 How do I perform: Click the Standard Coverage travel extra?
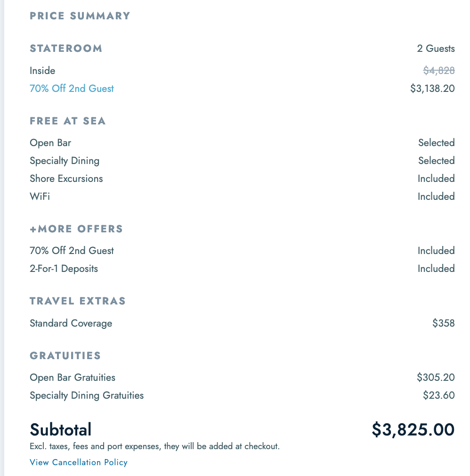tap(71, 323)
